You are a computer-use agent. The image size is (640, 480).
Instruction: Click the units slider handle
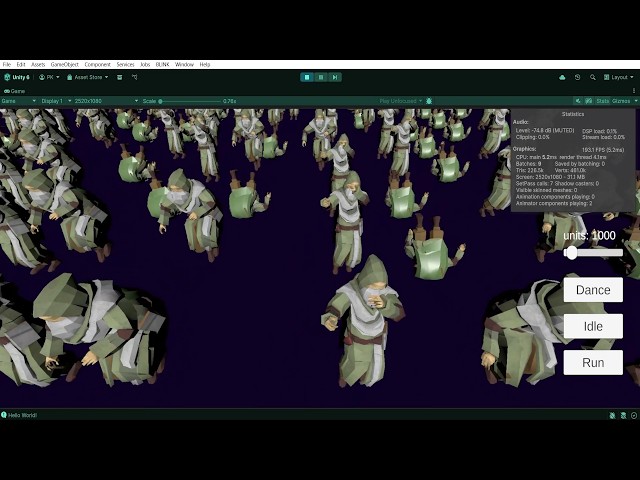[571, 253]
